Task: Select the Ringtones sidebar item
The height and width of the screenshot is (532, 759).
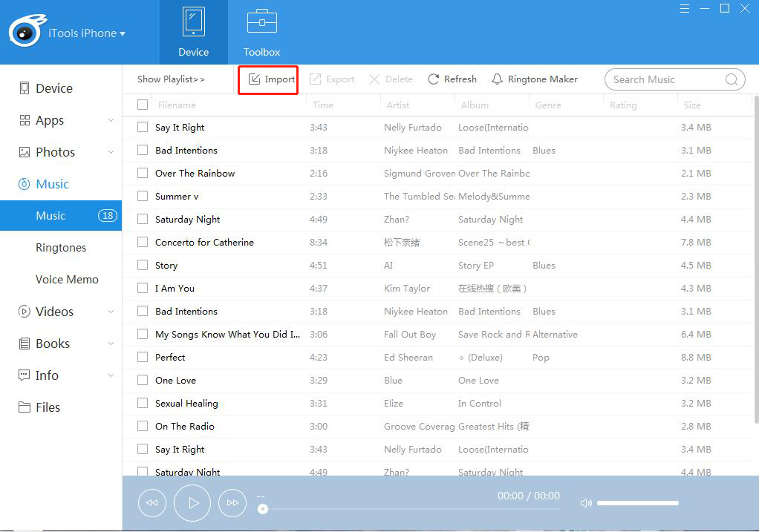Action: point(61,248)
